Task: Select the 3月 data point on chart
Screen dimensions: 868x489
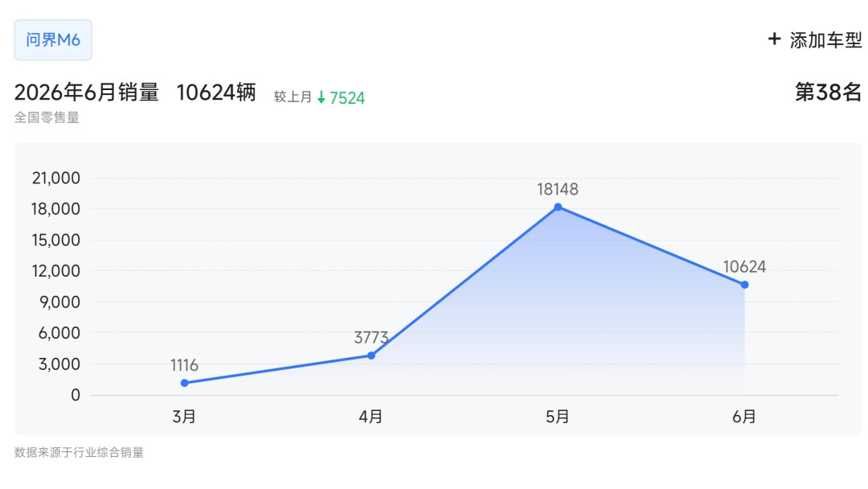Action: tap(184, 383)
